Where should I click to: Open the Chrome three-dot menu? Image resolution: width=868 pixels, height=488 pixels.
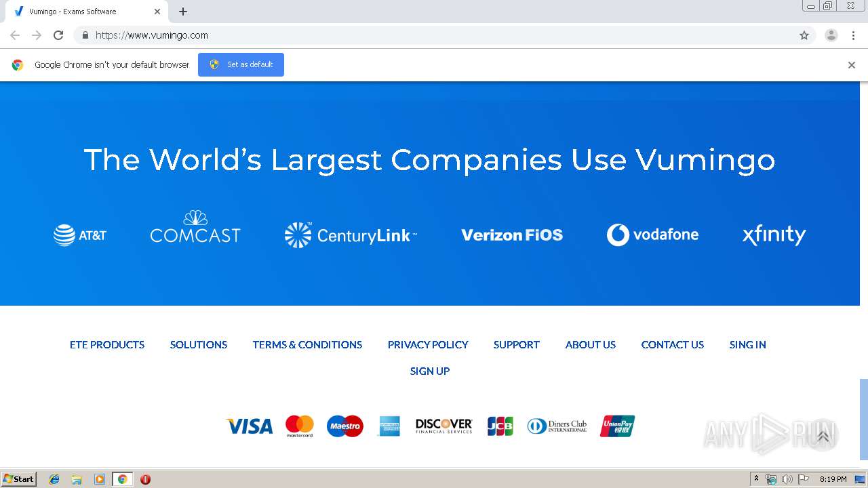pyautogui.click(x=854, y=35)
